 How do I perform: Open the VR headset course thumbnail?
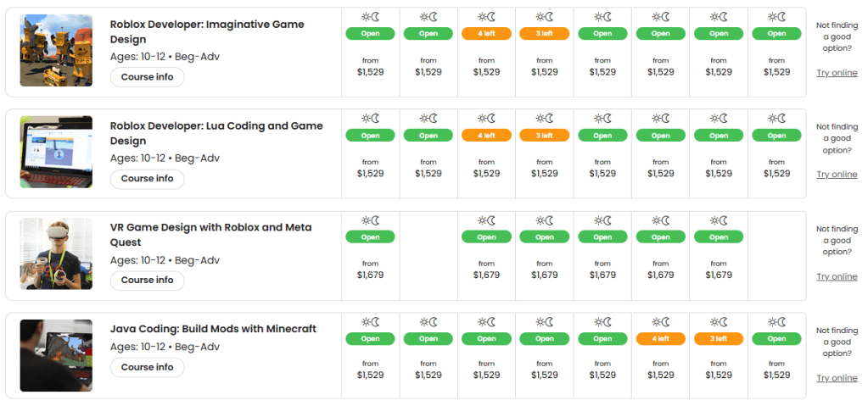[56, 253]
